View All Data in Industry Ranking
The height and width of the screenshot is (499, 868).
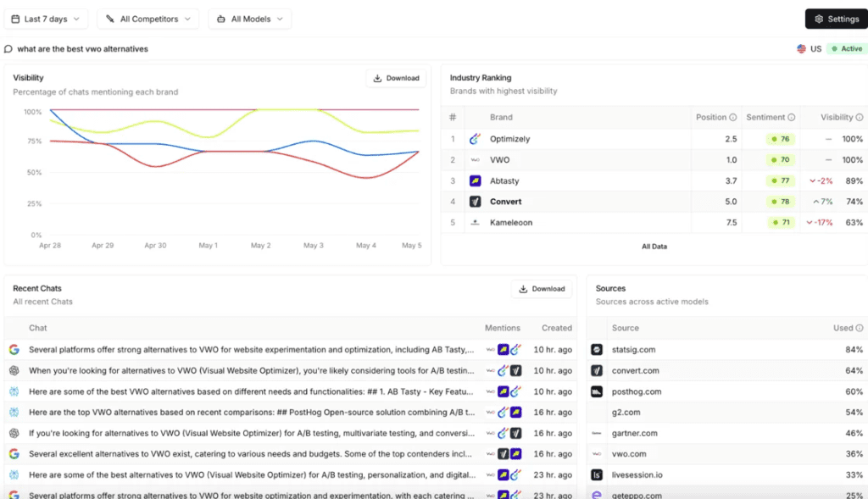(654, 247)
